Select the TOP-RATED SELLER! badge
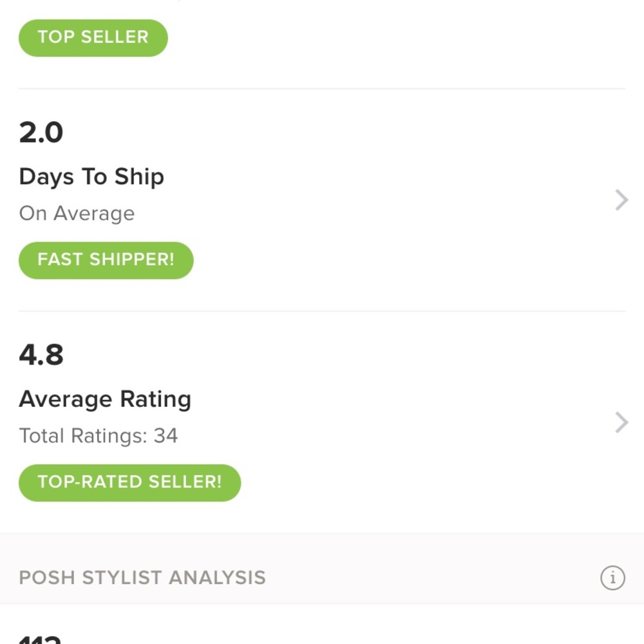Image resolution: width=644 pixels, height=644 pixels. (x=129, y=482)
